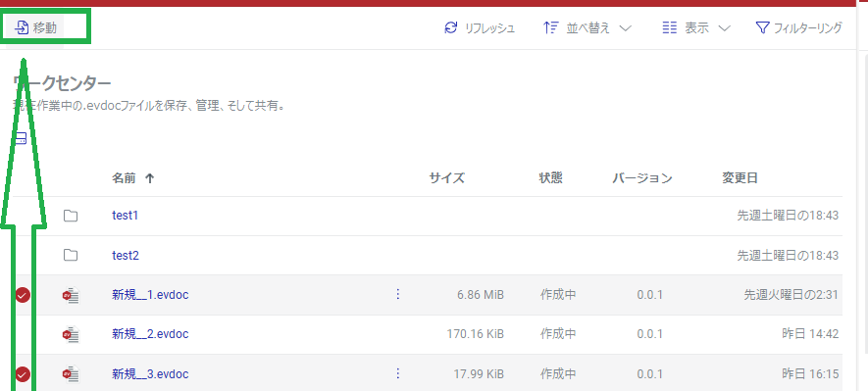Click the 先週火曜日の2:31 date cell
This screenshot has height=391, width=868.
(791, 295)
